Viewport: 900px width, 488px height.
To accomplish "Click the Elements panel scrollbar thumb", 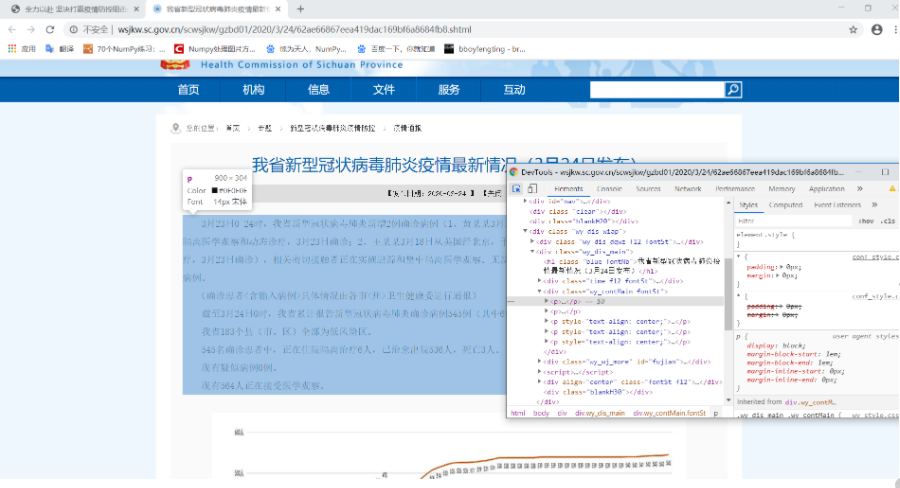I will [x=728, y=293].
